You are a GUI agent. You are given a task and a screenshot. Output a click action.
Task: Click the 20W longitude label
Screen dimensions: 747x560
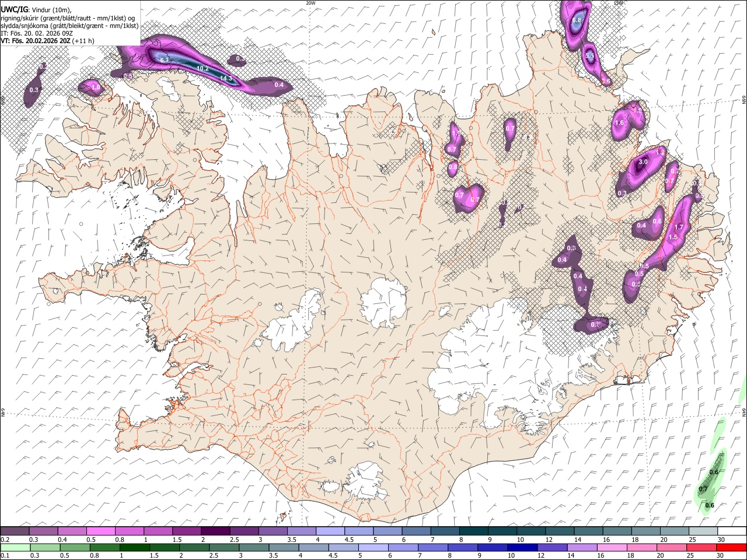310,3
